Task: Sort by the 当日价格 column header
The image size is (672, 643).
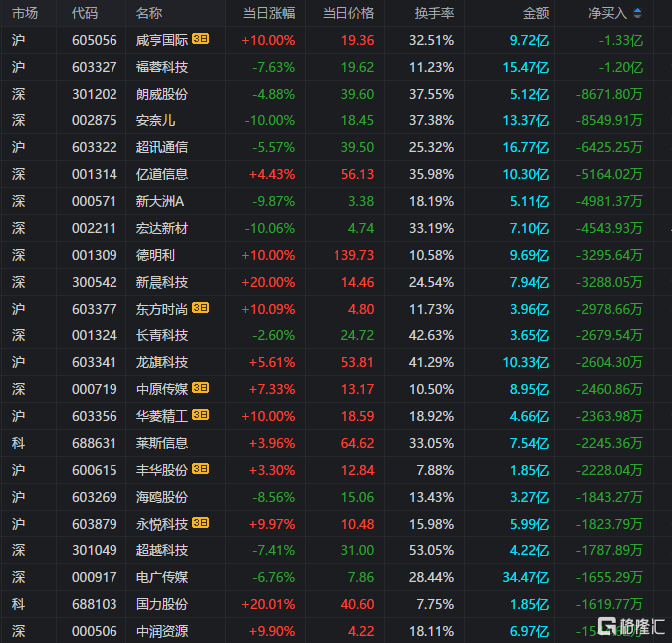Action: coord(348,13)
